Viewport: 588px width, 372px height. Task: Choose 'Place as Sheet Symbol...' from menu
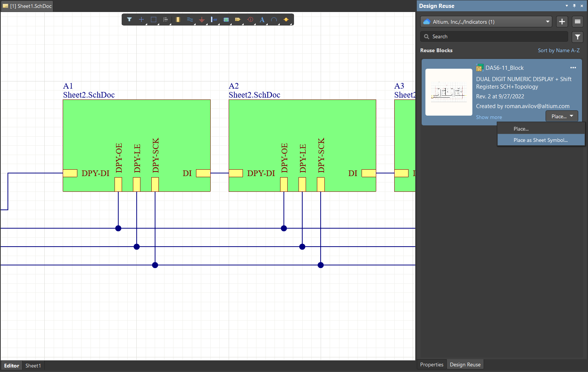point(541,140)
